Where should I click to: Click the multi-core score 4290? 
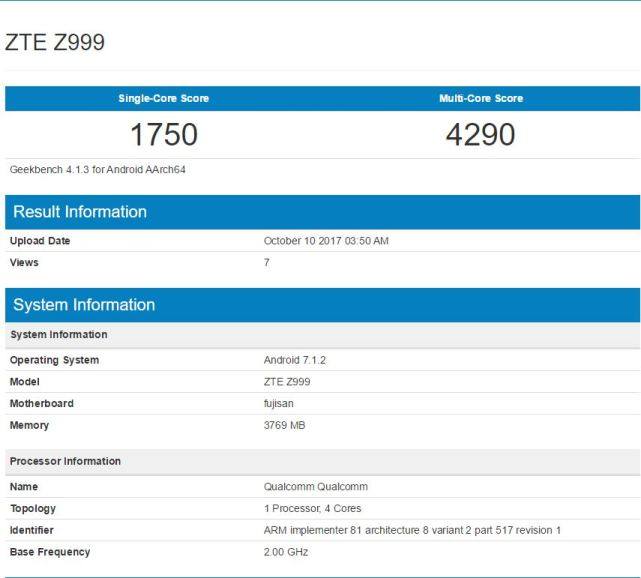click(480, 134)
